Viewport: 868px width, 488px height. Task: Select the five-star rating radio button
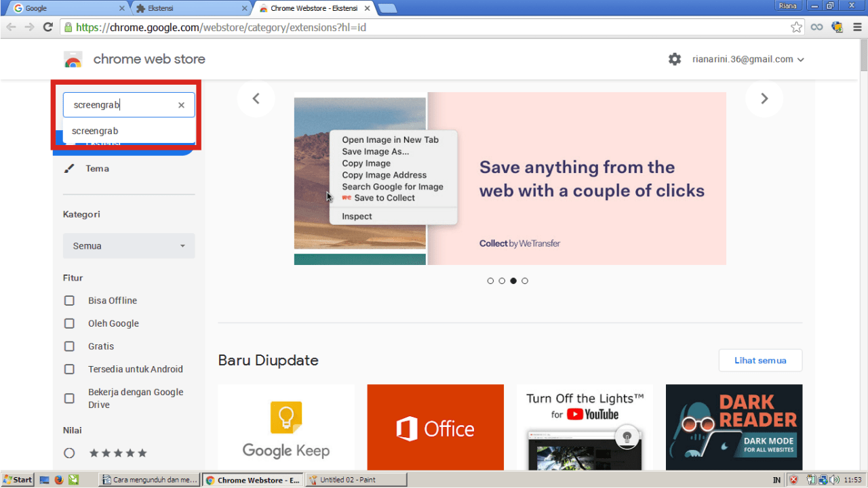69,453
